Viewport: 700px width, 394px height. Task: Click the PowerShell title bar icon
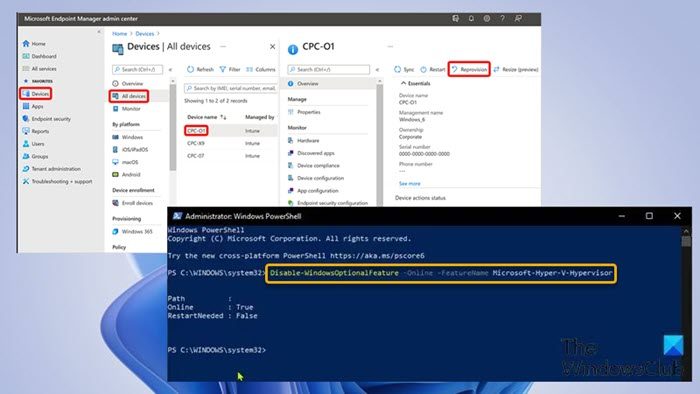pyautogui.click(x=177, y=216)
